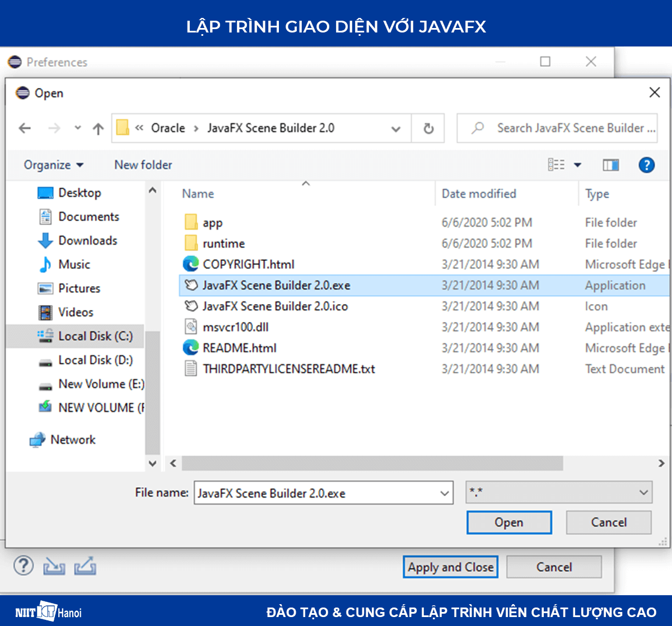Toggle the preview pane

[610, 165]
